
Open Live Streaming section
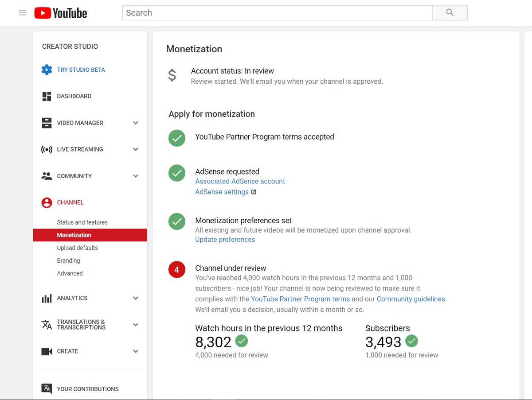click(80, 149)
